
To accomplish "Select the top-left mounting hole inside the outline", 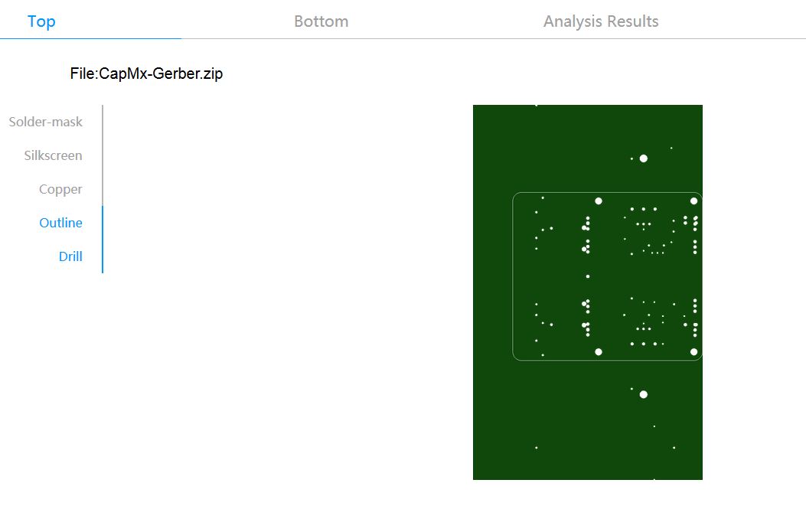I will point(599,201).
